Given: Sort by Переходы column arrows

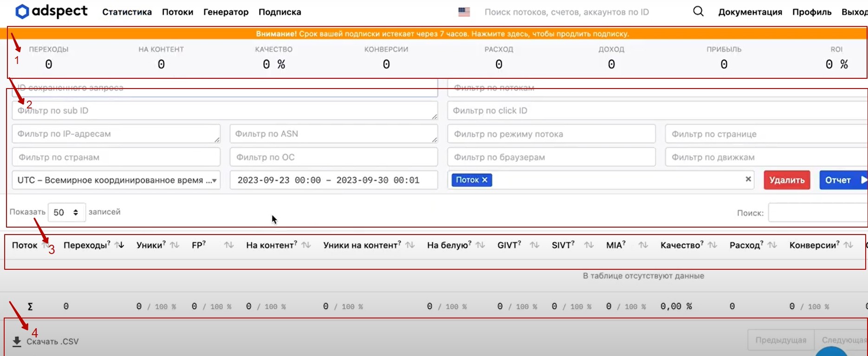Looking at the screenshot, I should [x=119, y=245].
